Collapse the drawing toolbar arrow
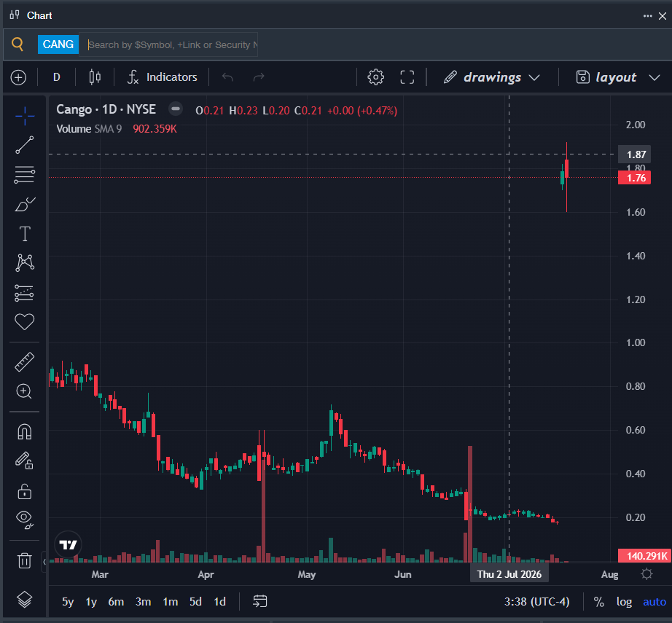 (44, 562)
